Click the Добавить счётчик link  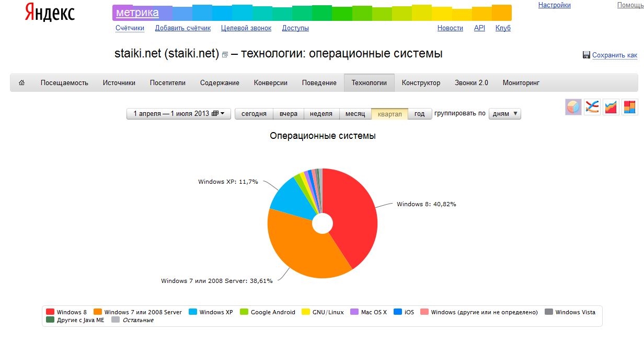point(183,28)
